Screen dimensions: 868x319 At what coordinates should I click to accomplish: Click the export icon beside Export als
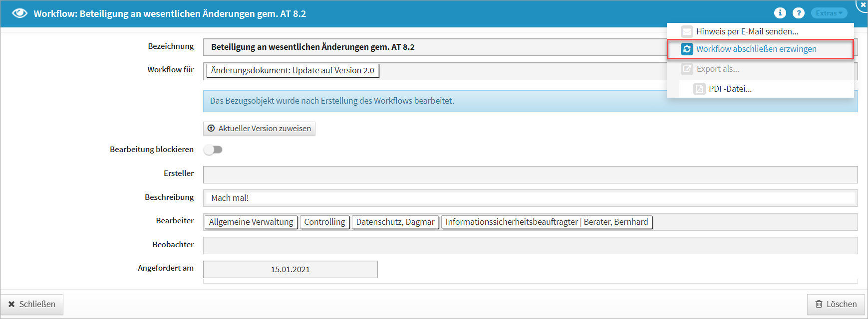tap(687, 69)
